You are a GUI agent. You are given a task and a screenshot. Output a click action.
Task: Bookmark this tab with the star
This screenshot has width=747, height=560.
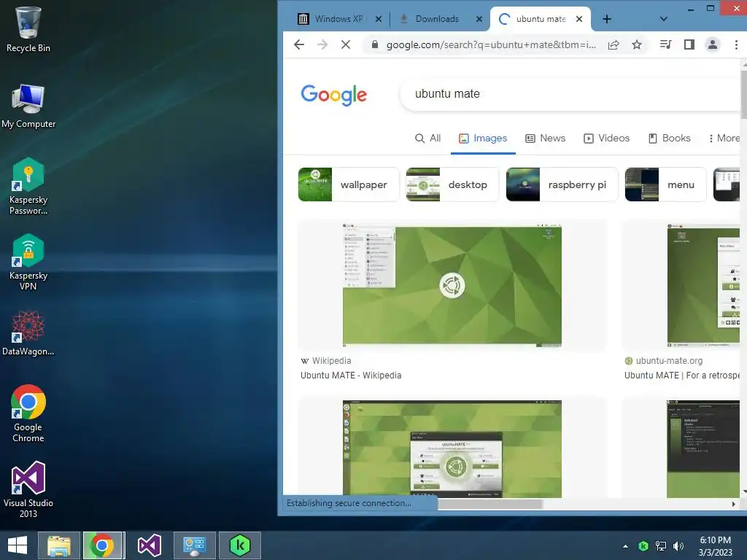[x=637, y=44]
